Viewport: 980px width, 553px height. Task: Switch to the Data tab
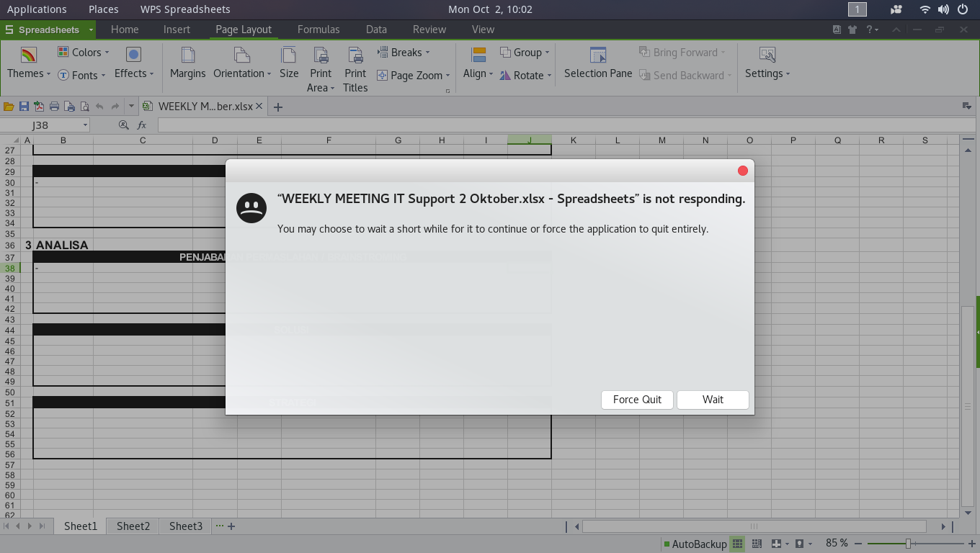click(x=376, y=30)
